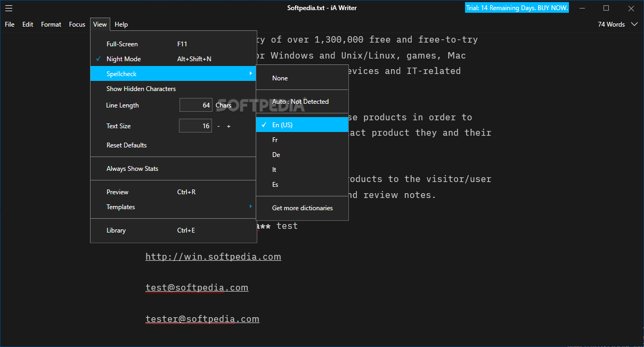Open the hamburger menu icon
The height and width of the screenshot is (347, 644).
(9, 8)
